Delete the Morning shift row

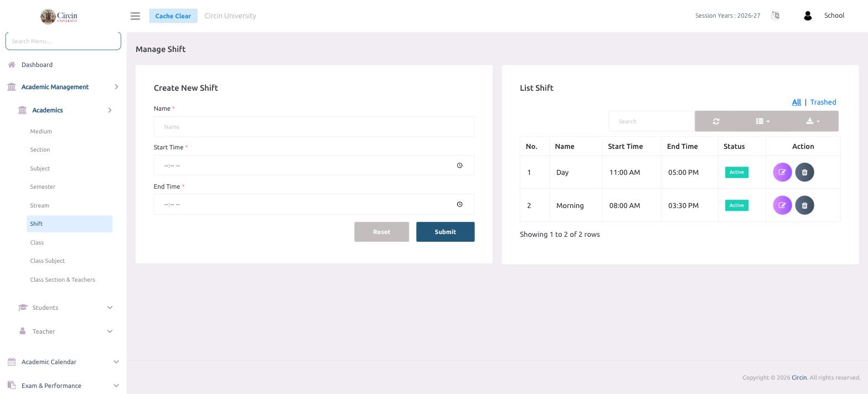pyautogui.click(x=805, y=205)
